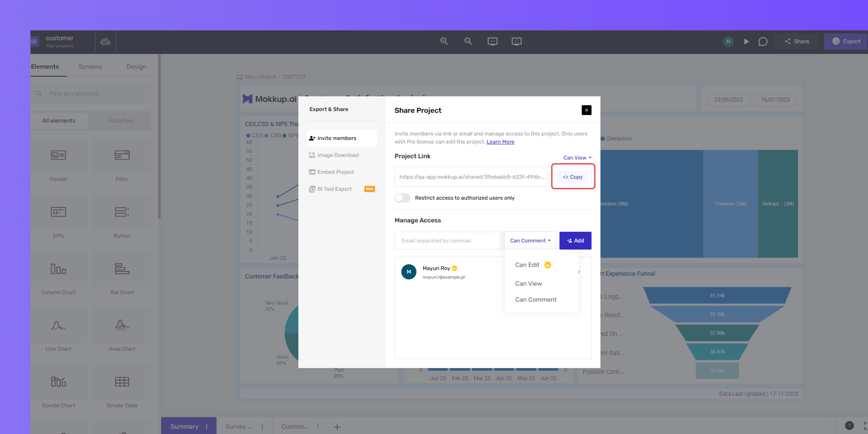868x434 pixels.
Task: Toggle Restrict access to authorized users only
Action: (x=403, y=198)
